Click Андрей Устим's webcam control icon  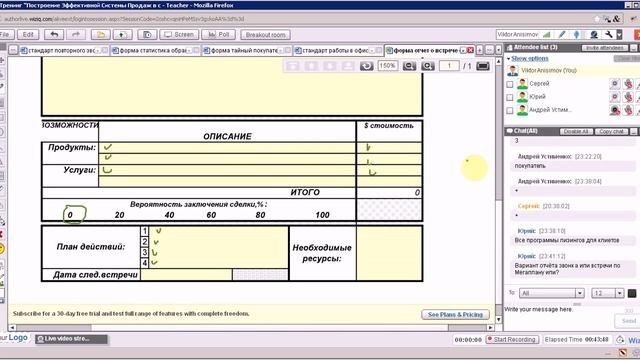[615, 110]
